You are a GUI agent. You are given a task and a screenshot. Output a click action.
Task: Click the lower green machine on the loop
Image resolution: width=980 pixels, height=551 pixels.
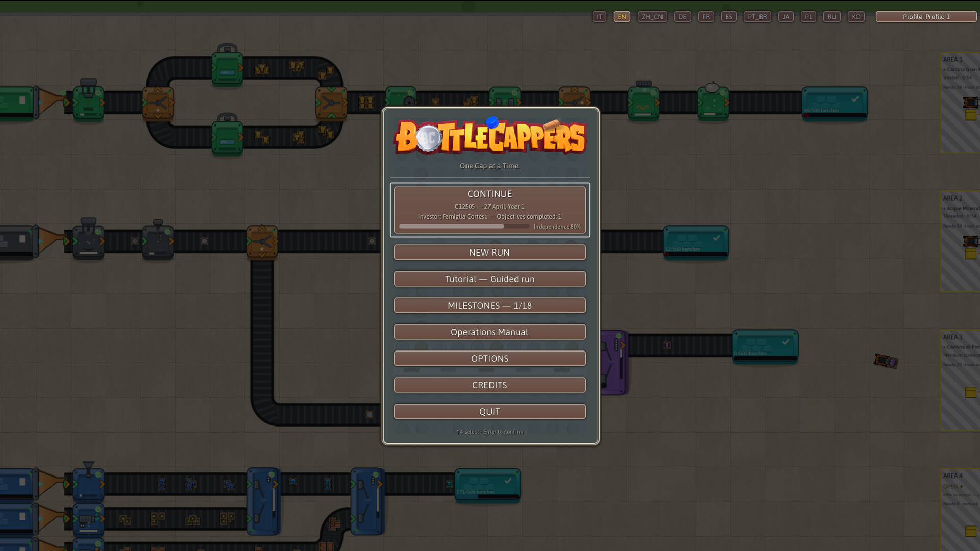[227, 136]
